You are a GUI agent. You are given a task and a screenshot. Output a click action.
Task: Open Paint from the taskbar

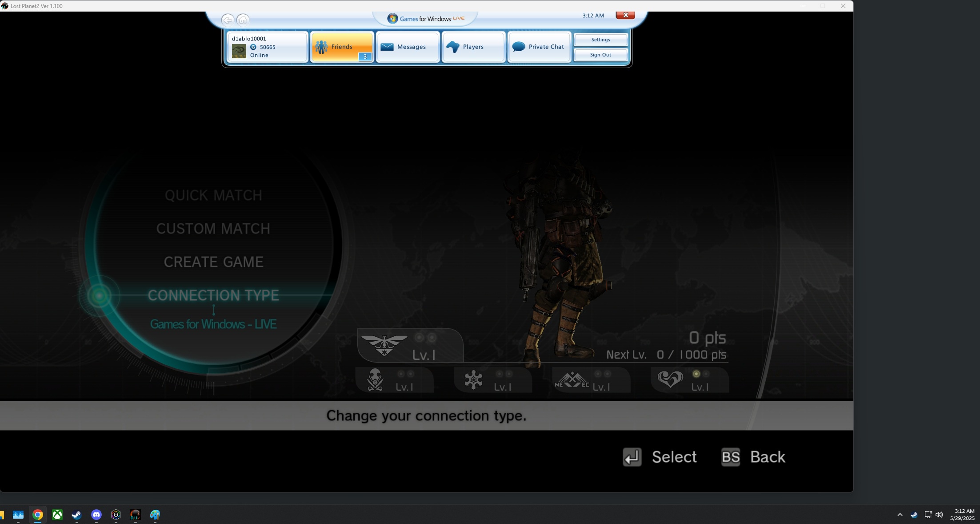tap(155, 515)
